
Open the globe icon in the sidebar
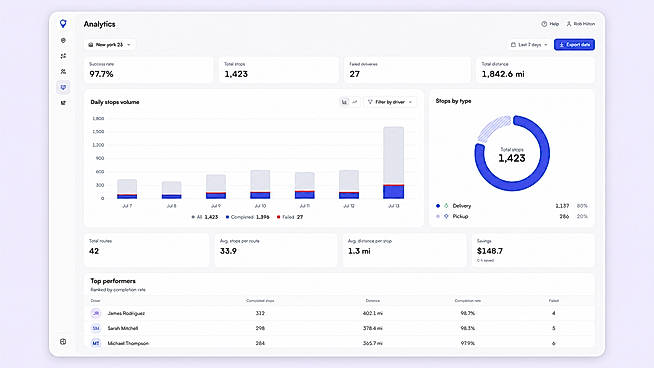pos(63,40)
